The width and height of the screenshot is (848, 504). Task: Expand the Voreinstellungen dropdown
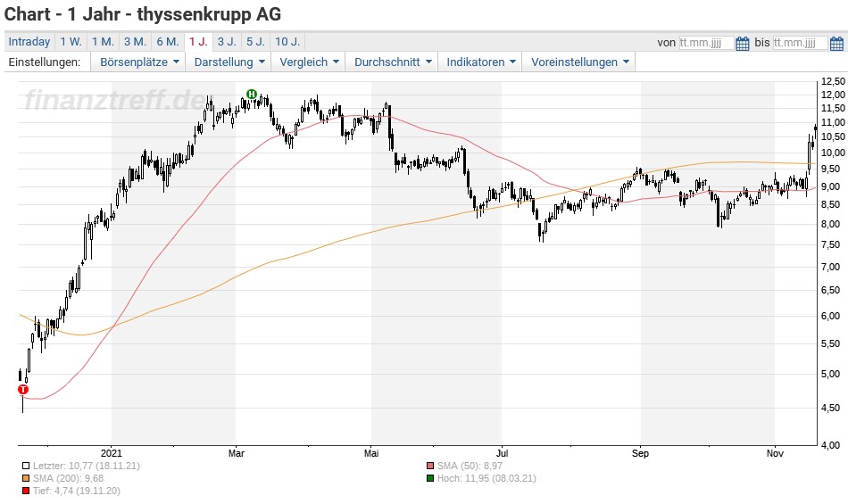tap(579, 62)
